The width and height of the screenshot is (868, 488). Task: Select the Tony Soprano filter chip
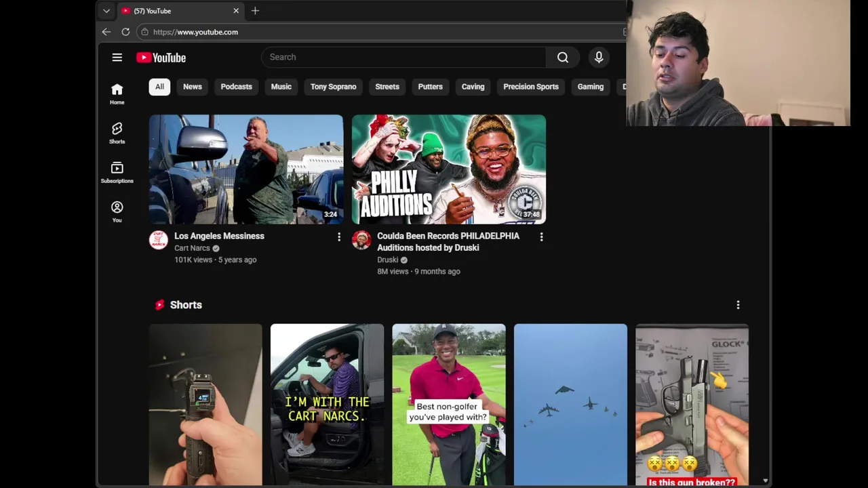333,87
